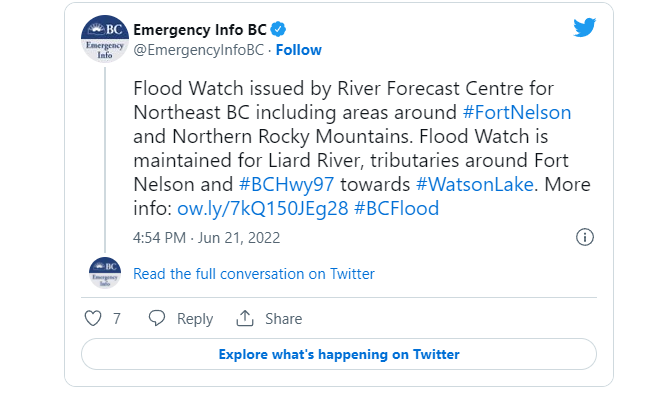Click the Reply text label
Image resolution: width=653 pixels, height=393 pixels.
tap(195, 319)
